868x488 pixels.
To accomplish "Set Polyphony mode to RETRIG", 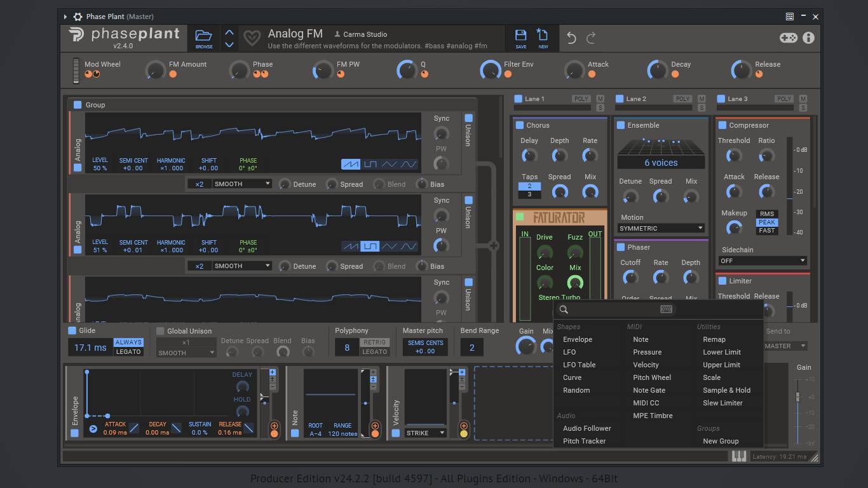I will coord(375,342).
